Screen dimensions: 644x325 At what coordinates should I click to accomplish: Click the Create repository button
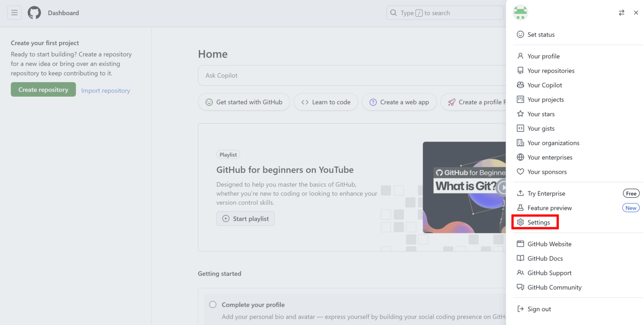43,89
